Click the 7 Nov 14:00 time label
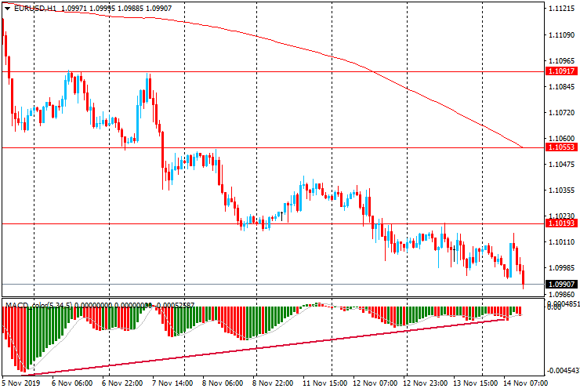 click(x=172, y=383)
